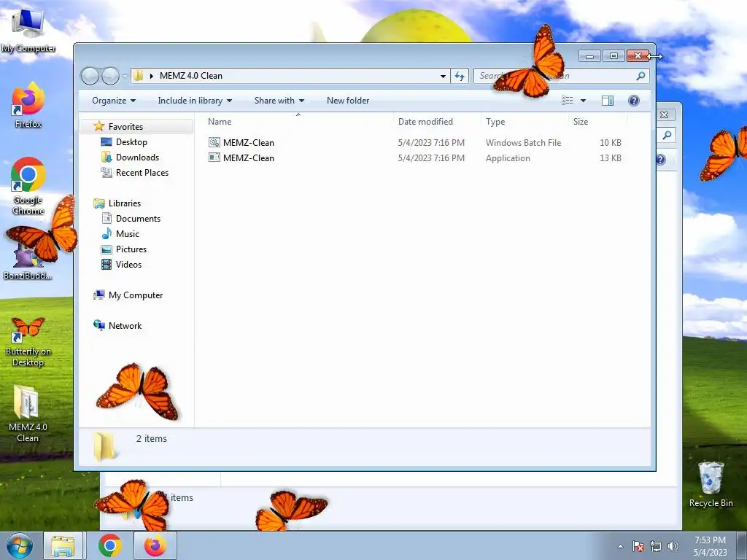Click the search magnifier icon
Image resolution: width=747 pixels, height=560 pixels.
(640, 76)
